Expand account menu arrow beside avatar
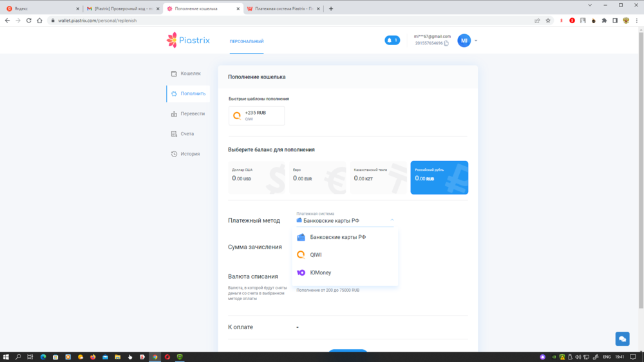644x362 pixels. point(476,41)
